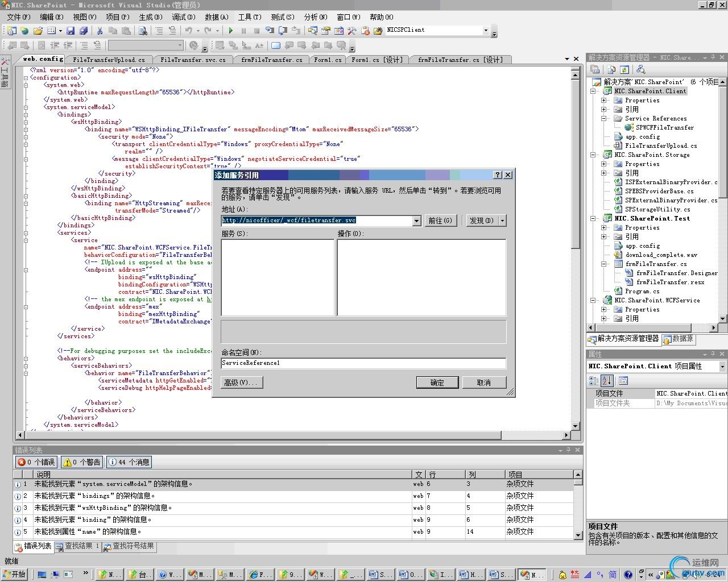The height and width of the screenshot is (582, 728).
Task: Open the NICSPClient configuration dropdown
Action: (486, 30)
